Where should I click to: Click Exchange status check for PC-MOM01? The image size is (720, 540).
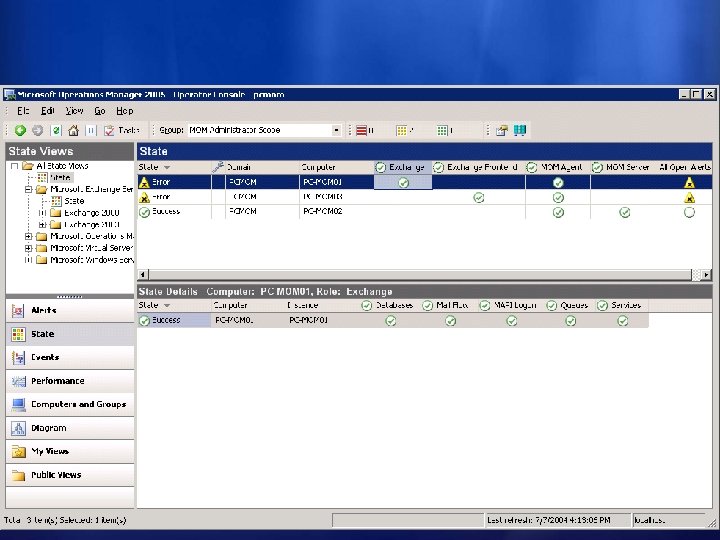pyautogui.click(x=403, y=183)
